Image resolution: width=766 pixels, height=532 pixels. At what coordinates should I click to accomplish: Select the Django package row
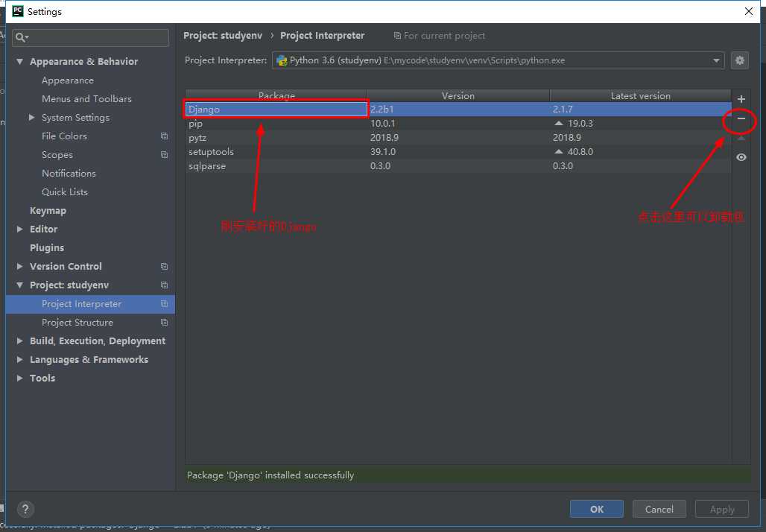coord(458,110)
